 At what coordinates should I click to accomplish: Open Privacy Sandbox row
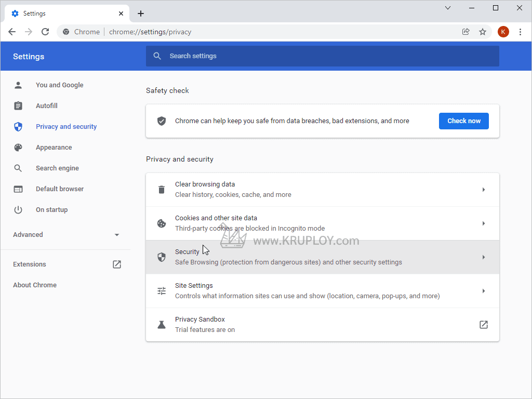click(322, 325)
